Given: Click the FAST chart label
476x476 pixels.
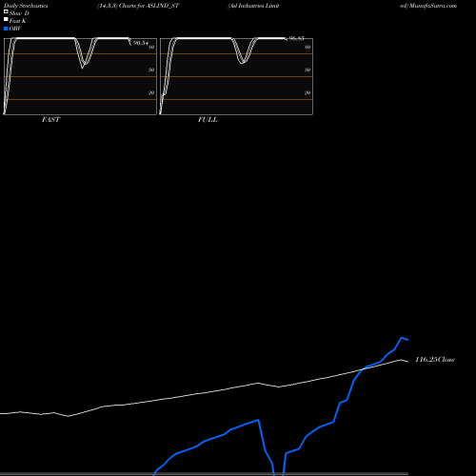Looking at the screenshot, I should pos(50,120).
